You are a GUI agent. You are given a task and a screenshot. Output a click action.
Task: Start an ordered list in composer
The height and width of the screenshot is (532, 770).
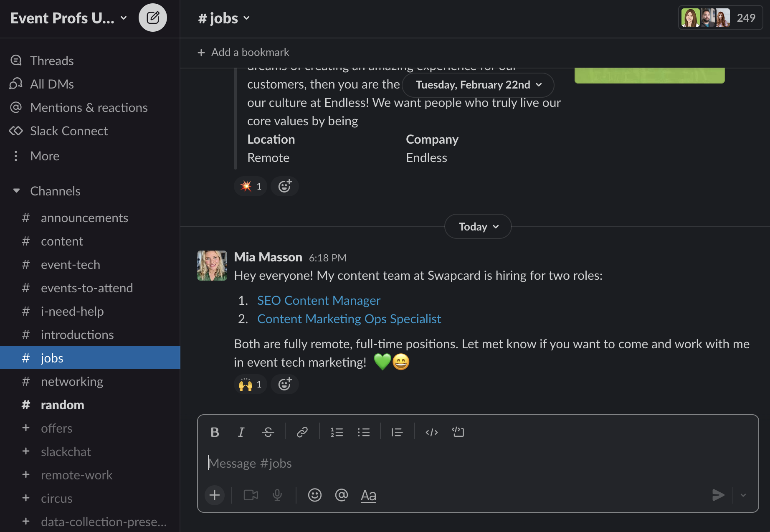(337, 432)
